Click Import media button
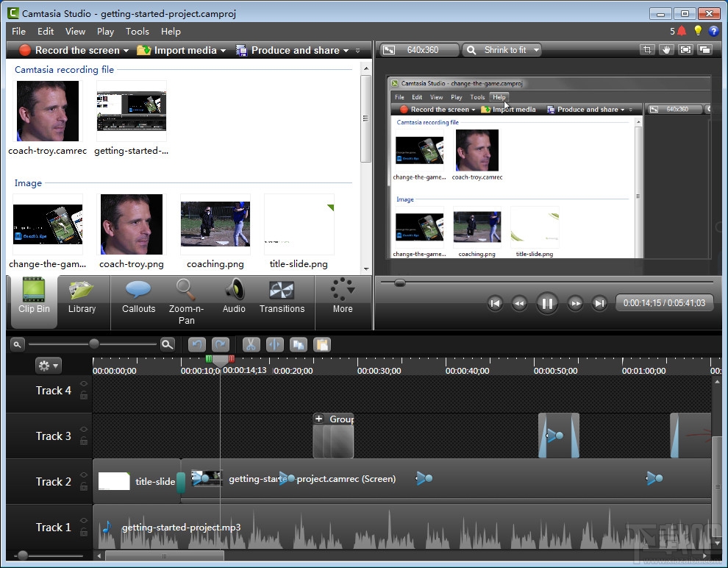 (x=177, y=50)
